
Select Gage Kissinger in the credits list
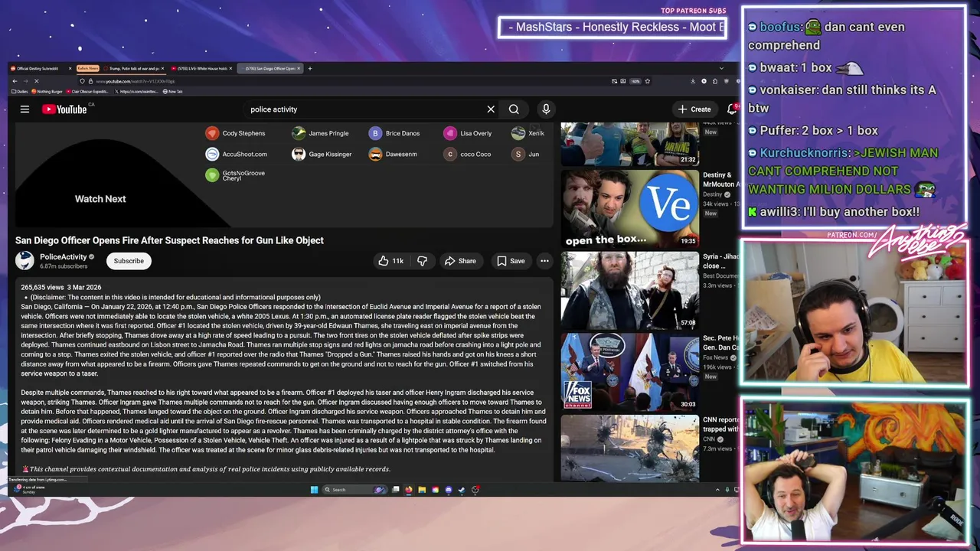click(x=322, y=154)
